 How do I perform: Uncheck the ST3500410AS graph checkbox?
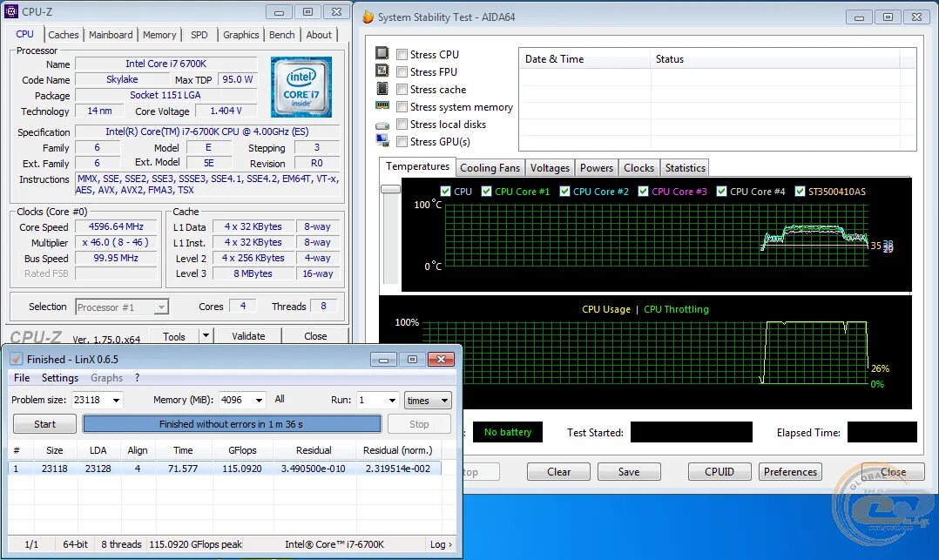pyautogui.click(x=800, y=191)
